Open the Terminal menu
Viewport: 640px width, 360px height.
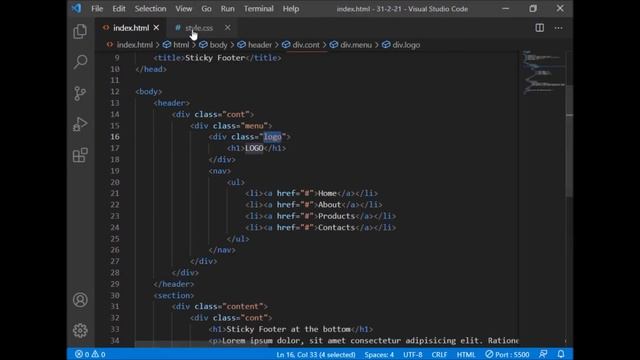click(258, 9)
